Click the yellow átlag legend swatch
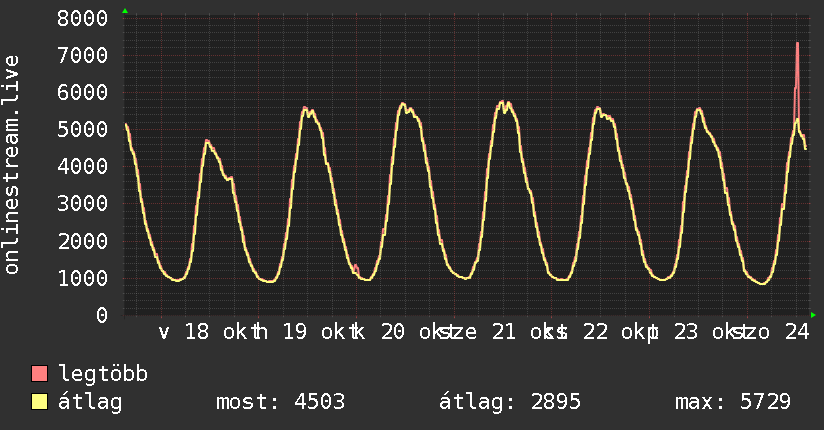Screen dimensions: 824x430 coord(39,402)
